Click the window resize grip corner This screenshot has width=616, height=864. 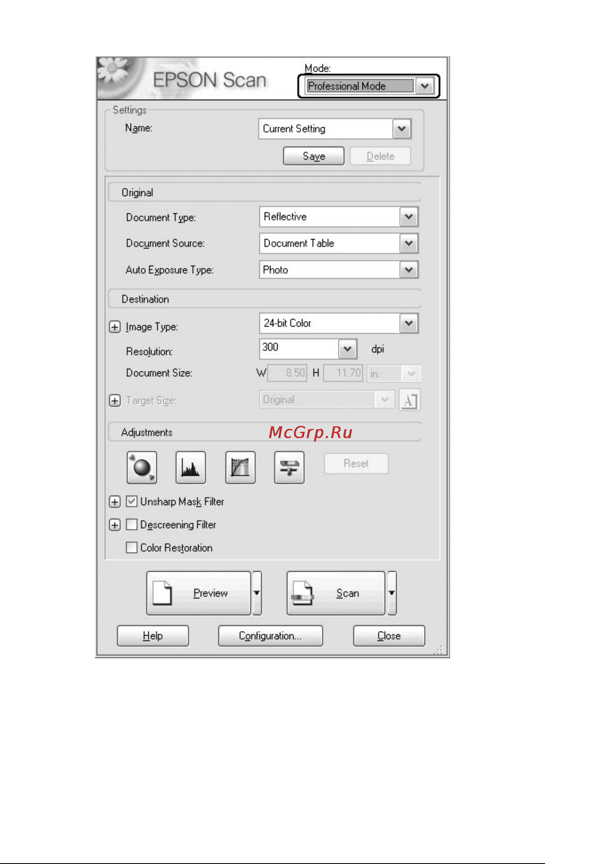click(x=439, y=650)
